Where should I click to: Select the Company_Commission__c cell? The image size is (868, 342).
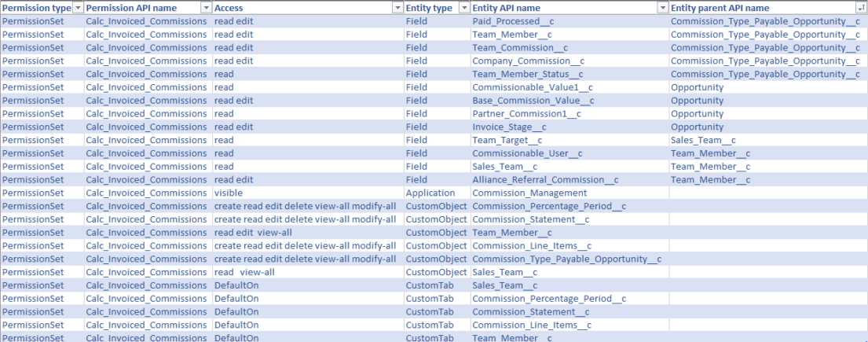(528, 61)
